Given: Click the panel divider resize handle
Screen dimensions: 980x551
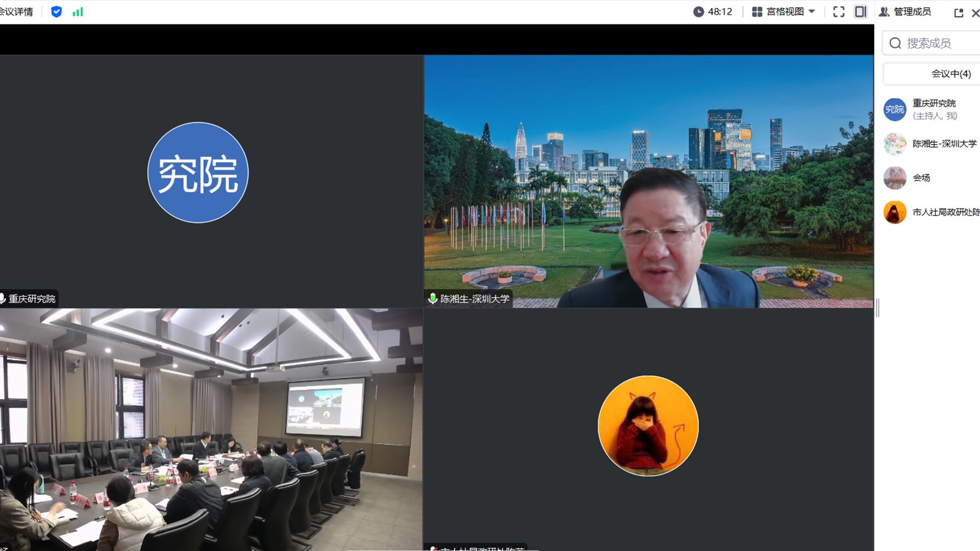Looking at the screenshot, I should pos(877,308).
